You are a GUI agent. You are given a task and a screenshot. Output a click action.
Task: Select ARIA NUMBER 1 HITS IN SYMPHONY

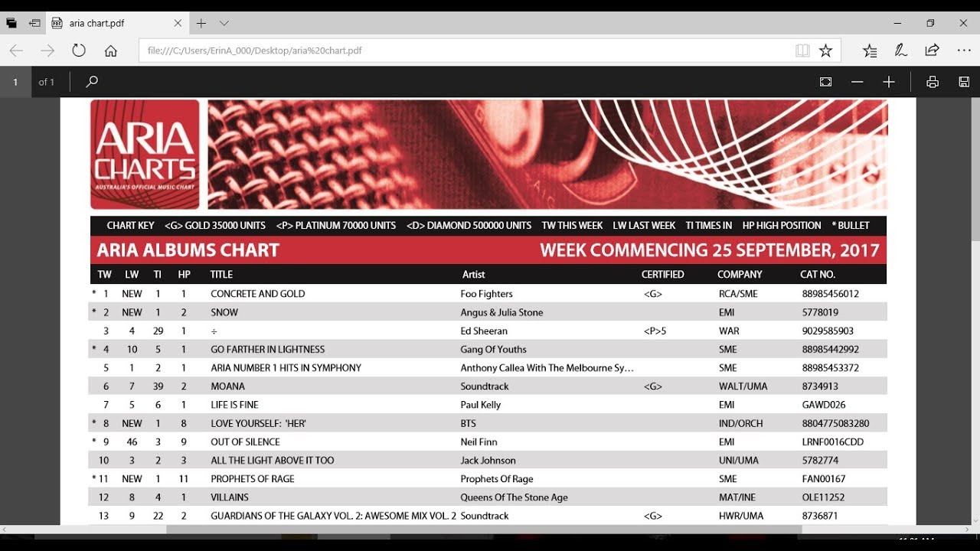click(x=286, y=367)
